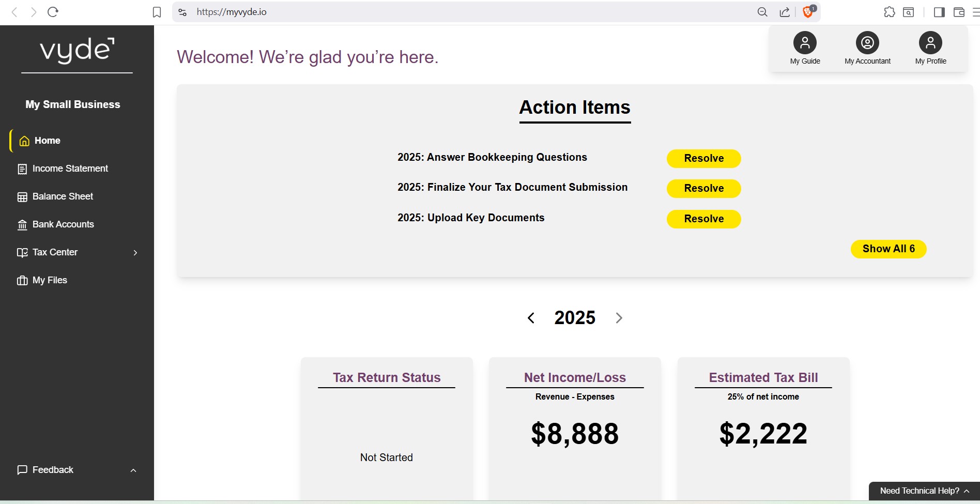
Task: Go to the previous year with the left arrow
Action: click(x=531, y=318)
